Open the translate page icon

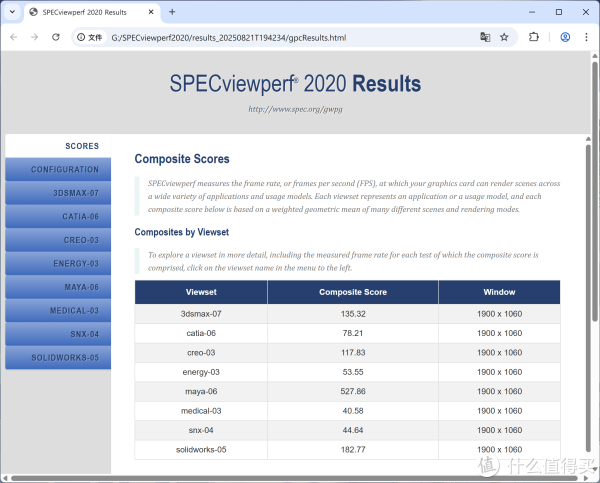pyautogui.click(x=485, y=37)
